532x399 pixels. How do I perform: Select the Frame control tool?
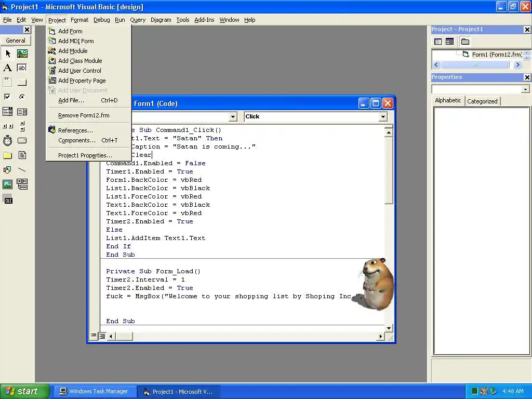[x=8, y=82]
